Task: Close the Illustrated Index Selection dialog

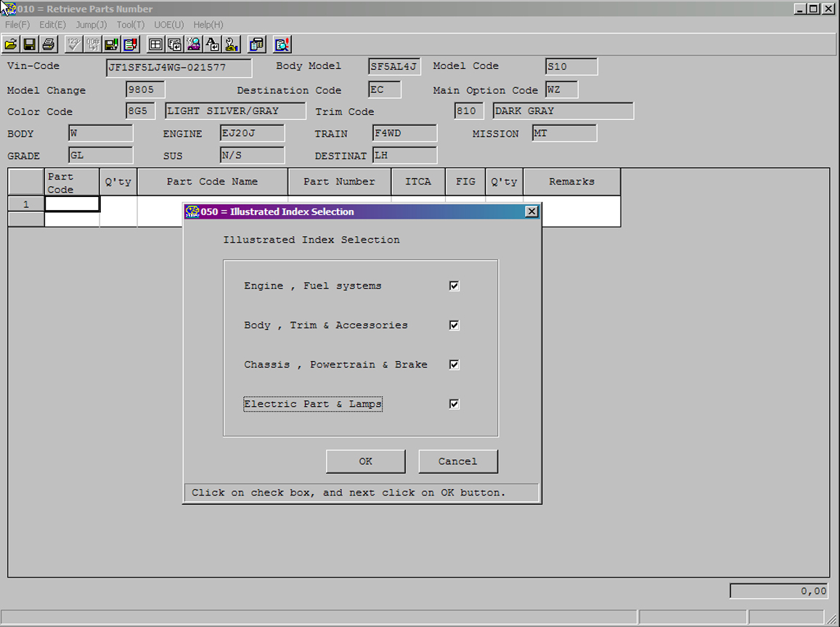Action: [531, 211]
